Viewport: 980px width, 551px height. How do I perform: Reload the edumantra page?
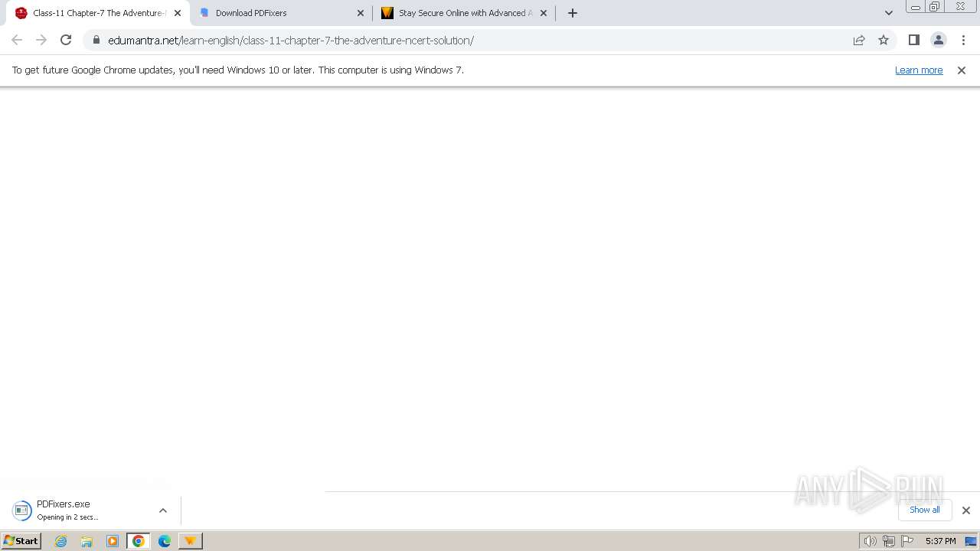(x=66, y=40)
